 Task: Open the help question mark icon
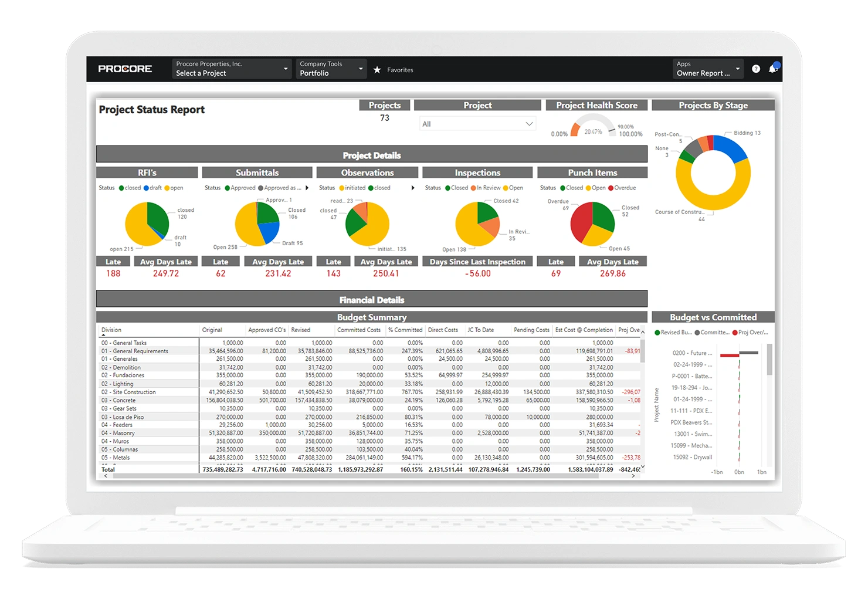(756, 69)
